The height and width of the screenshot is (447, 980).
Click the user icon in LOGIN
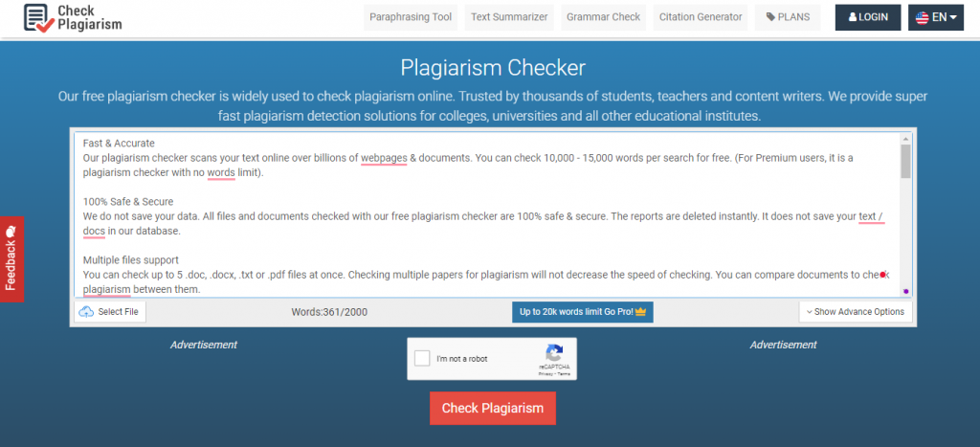(853, 17)
